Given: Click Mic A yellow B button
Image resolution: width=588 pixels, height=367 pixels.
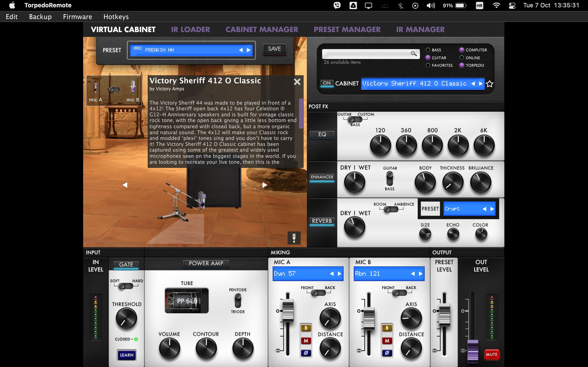Looking at the screenshot, I should [x=306, y=328].
